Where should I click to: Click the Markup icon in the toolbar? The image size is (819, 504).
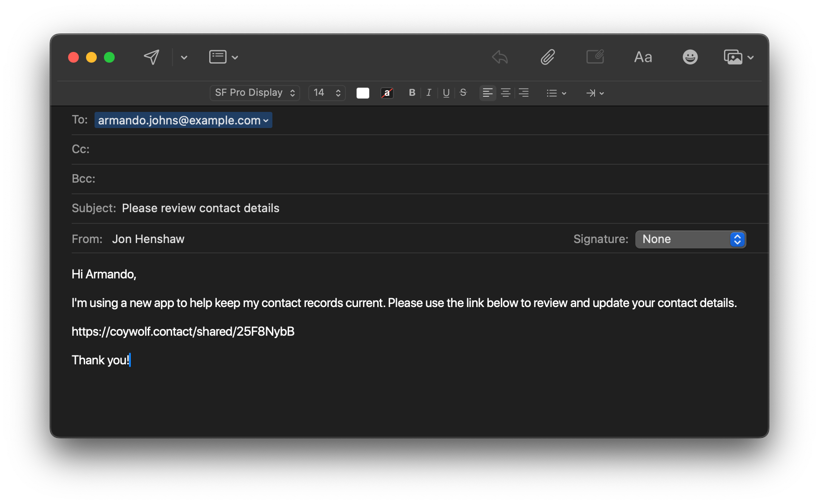point(595,57)
